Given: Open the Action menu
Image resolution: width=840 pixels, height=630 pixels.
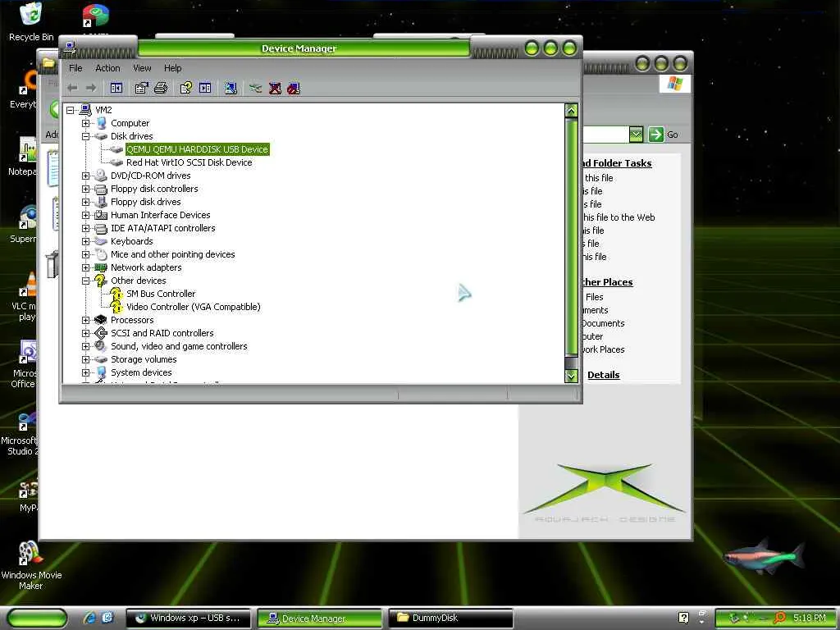Looking at the screenshot, I should (x=107, y=68).
